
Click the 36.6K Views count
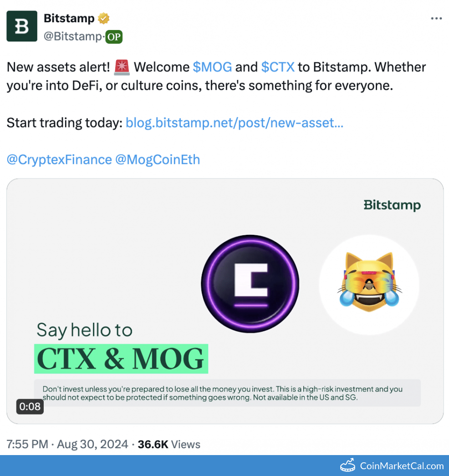(x=169, y=445)
